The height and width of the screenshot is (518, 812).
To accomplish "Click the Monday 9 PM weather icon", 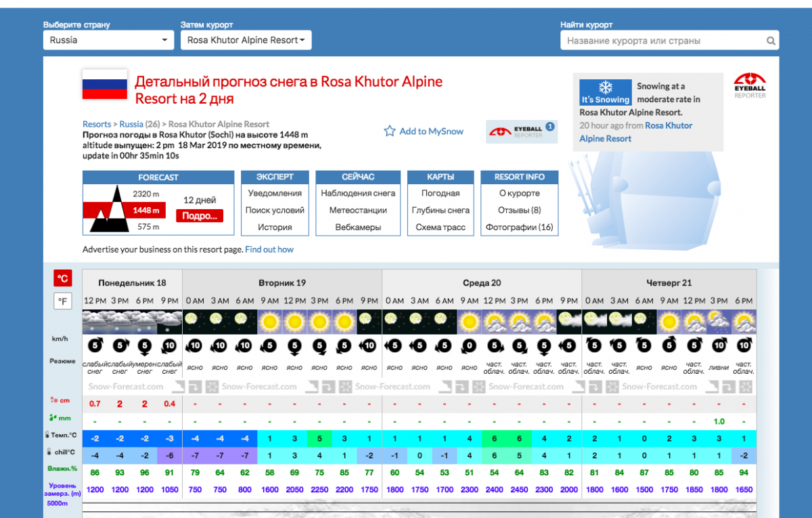I will (170, 322).
